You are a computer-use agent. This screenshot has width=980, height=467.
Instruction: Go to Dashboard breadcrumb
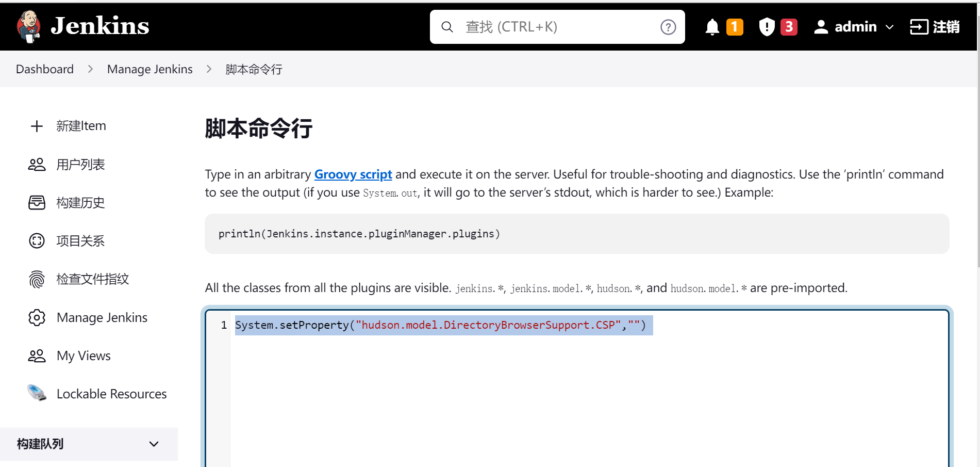[x=45, y=69]
